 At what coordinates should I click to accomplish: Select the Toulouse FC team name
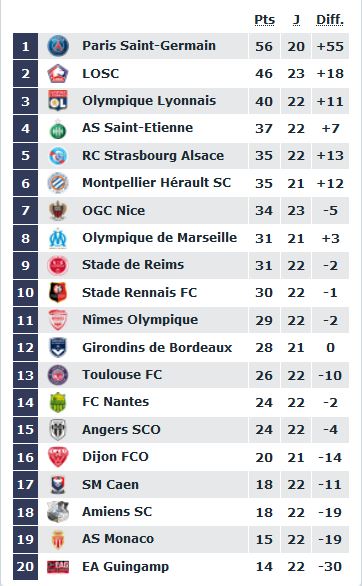point(122,374)
